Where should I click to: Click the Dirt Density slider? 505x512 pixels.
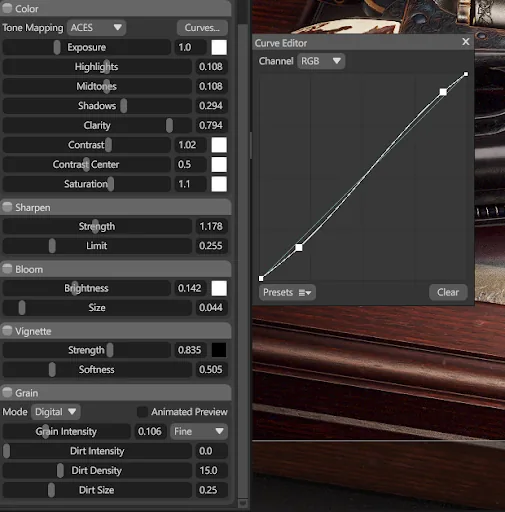[97, 471]
